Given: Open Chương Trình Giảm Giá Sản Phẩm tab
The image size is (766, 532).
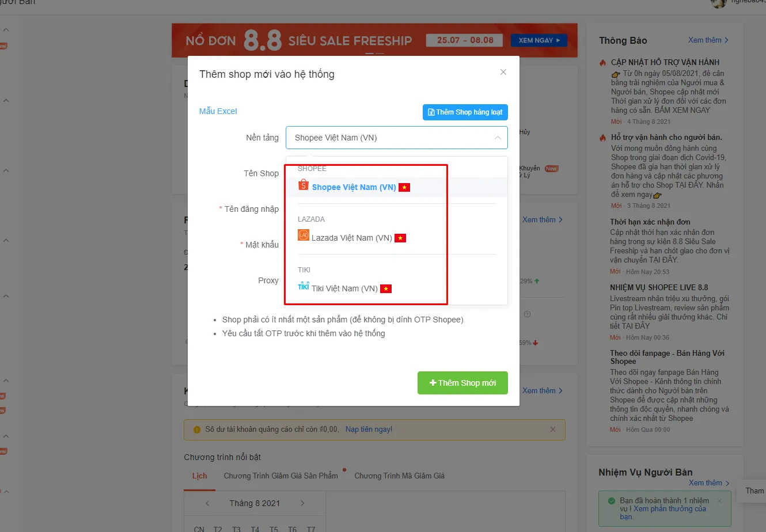Looking at the screenshot, I should pyautogui.click(x=281, y=476).
